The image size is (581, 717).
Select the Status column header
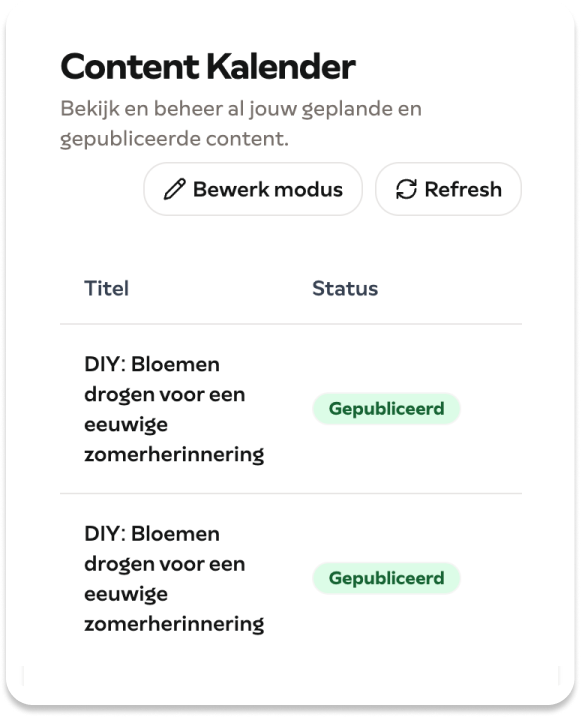345,289
